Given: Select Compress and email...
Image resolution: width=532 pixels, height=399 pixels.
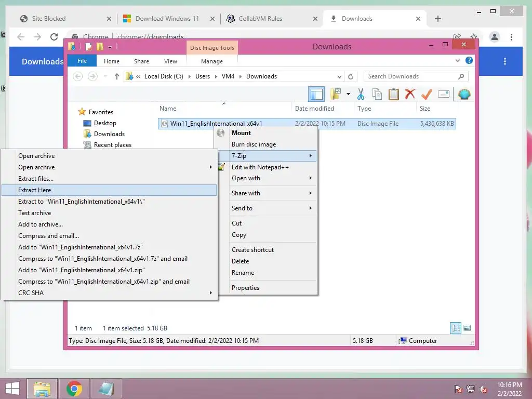Looking at the screenshot, I should click(109, 236).
